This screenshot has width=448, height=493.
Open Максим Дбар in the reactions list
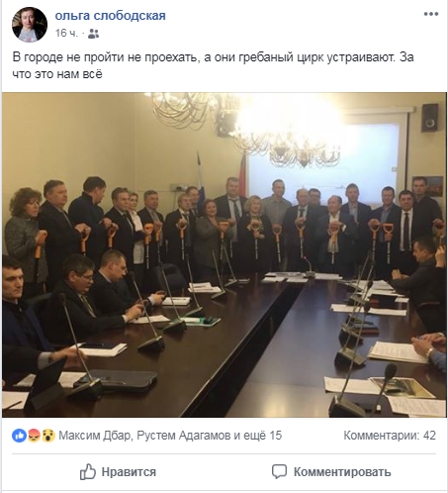[94, 436]
